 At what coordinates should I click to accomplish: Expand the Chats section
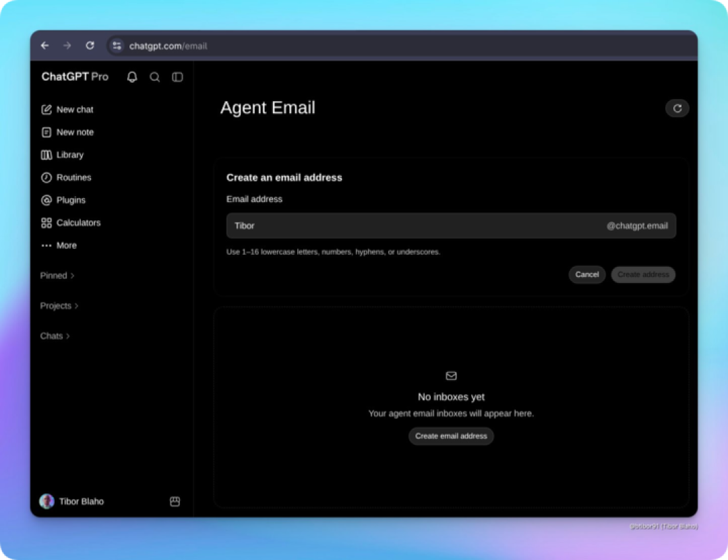pos(55,336)
